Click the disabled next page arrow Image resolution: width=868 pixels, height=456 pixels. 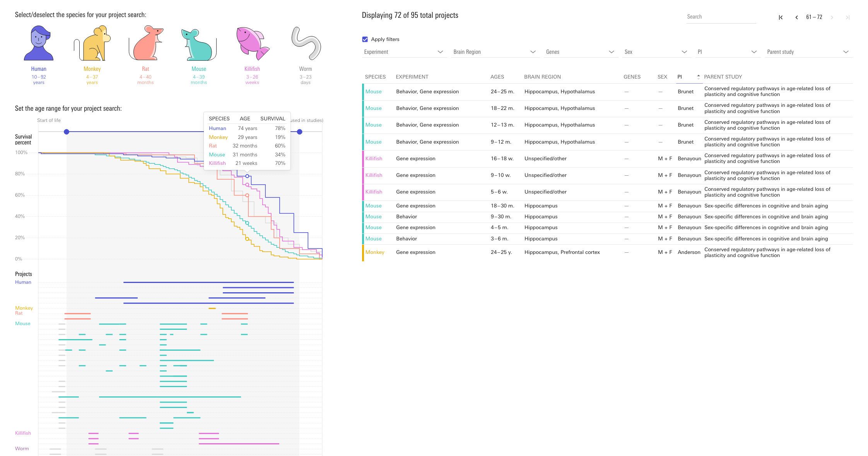pyautogui.click(x=832, y=17)
